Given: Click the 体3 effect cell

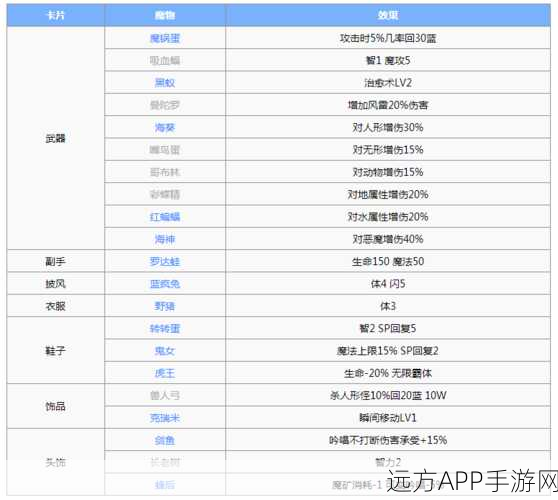Looking at the screenshot, I should 388,306.
